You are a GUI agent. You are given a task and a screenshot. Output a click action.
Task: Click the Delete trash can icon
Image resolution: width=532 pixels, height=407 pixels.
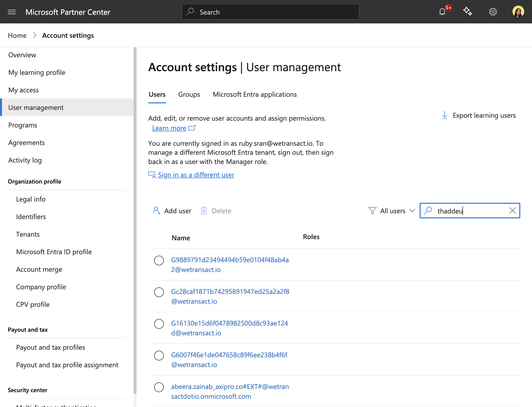pos(204,211)
